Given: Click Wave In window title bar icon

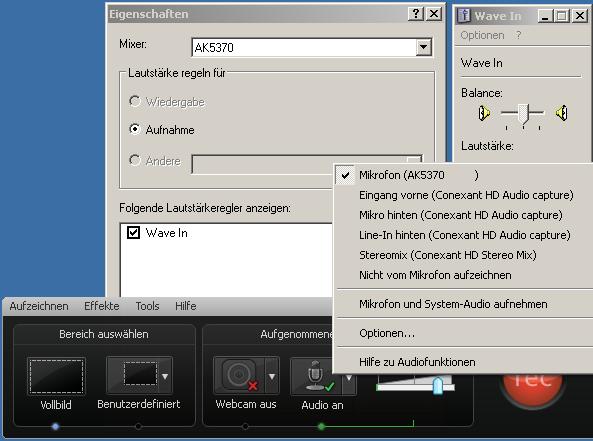Looking at the screenshot, I should pyautogui.click(x=464, y=16).
